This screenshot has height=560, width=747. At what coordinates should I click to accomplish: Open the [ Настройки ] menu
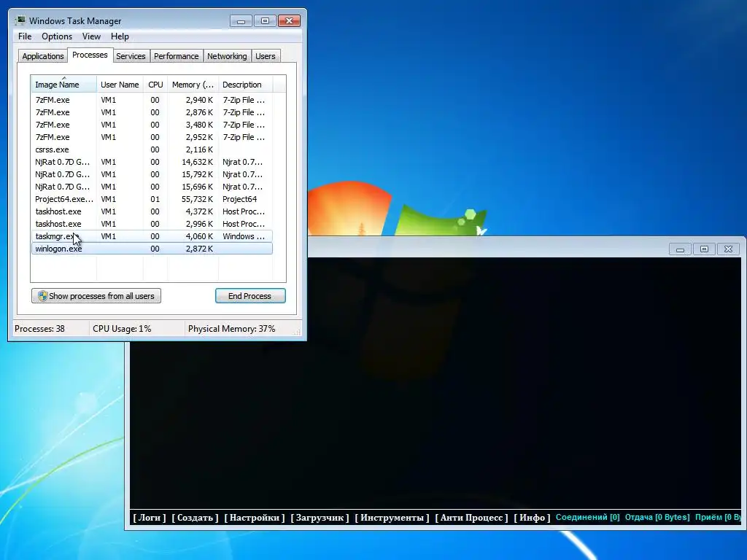pos(255,518)
